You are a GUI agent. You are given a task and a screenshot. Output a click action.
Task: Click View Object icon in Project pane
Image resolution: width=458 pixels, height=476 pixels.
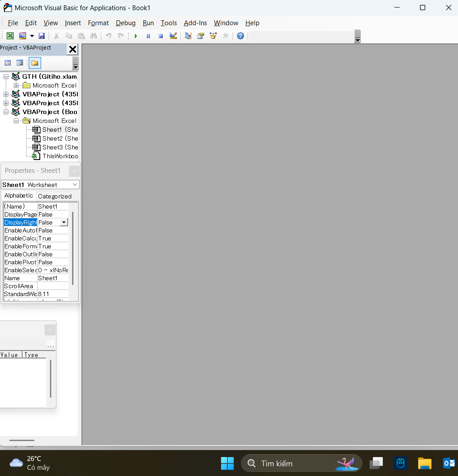(x=20, y=63)
